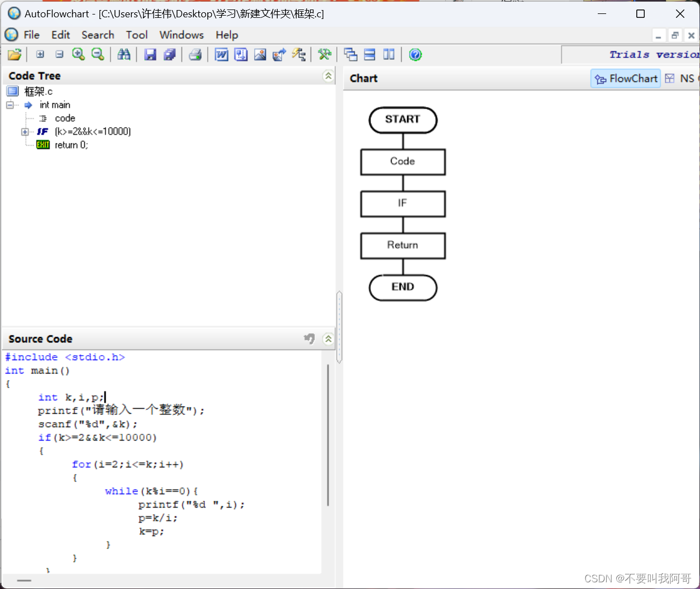Click the for(i=2;i<=k;i++) code line
Viewport: 700px width, 589px height.
click(127, 465)
